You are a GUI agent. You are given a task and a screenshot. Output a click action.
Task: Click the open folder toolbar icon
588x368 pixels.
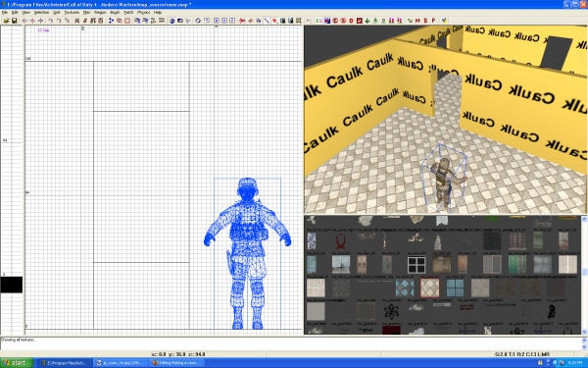coord(7,21)
